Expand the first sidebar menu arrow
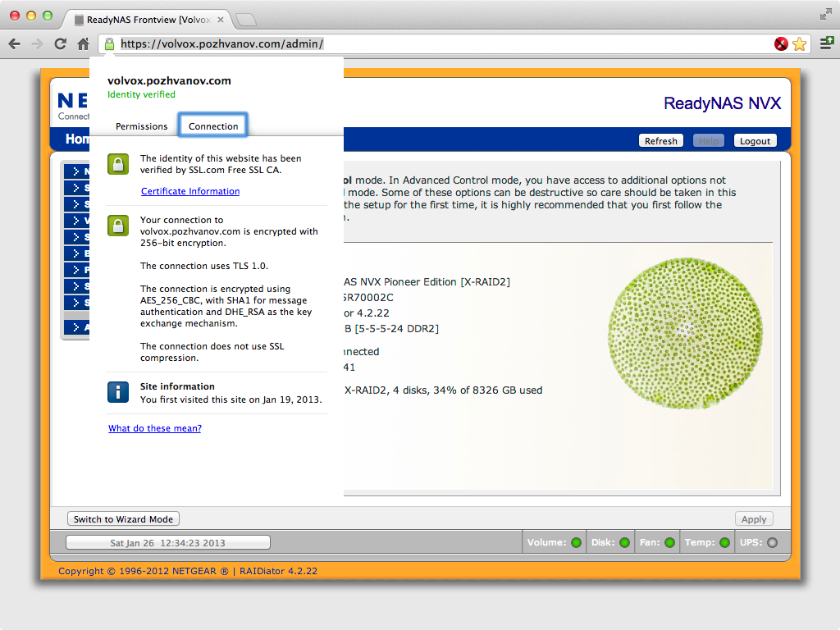This screenshot has height=630, width=840. (76, 171)
